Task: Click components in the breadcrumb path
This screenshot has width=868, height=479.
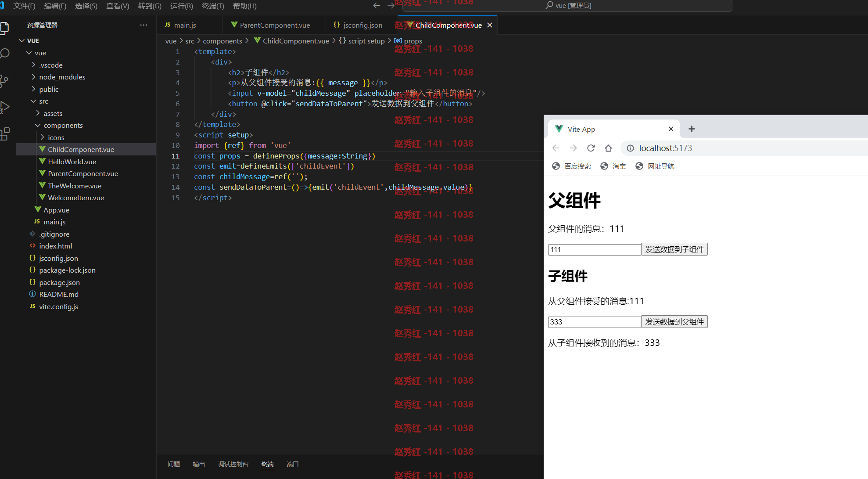Action: [x=222, y=41]
